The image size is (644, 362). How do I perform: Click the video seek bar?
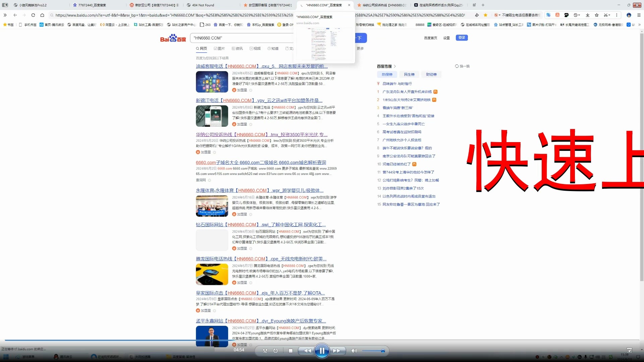(322, 340)
